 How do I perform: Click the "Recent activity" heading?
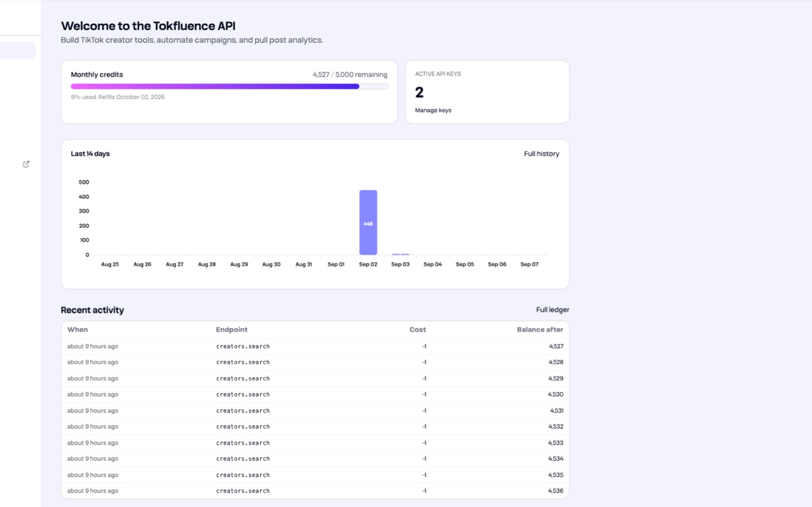tap(92, 310)
